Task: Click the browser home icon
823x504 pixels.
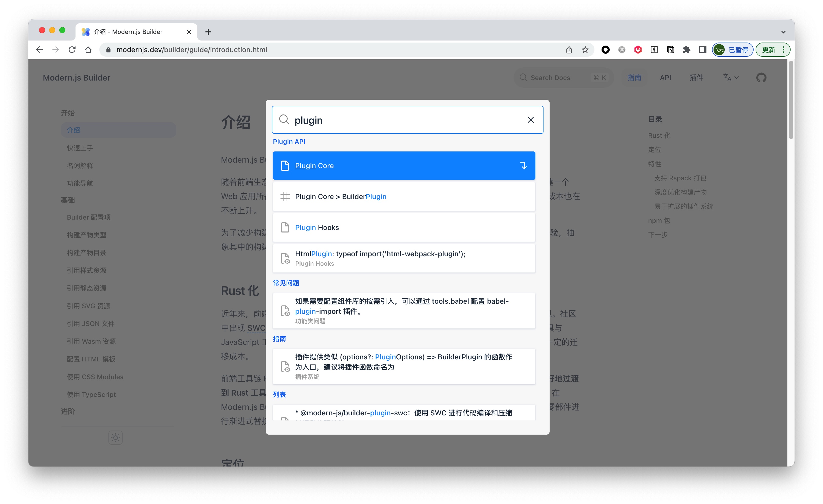Action: point(88,50)
